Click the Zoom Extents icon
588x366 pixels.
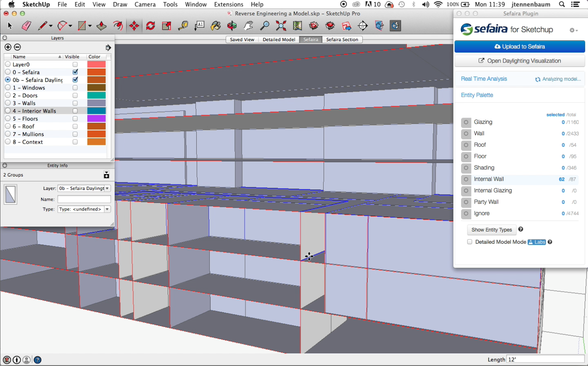tap(281, 26)
